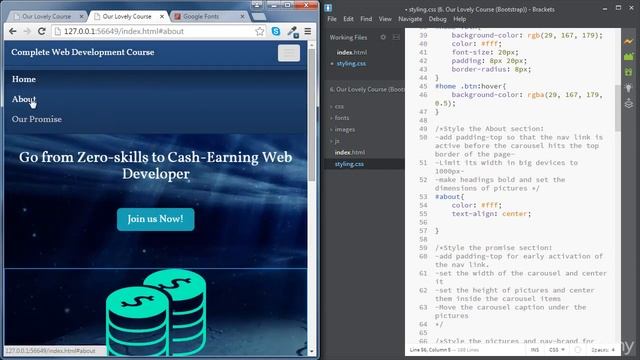Switch to the first Our Lovely Course tab
The width and height of the screenshot is (640, 360).
tap(46, 16)
